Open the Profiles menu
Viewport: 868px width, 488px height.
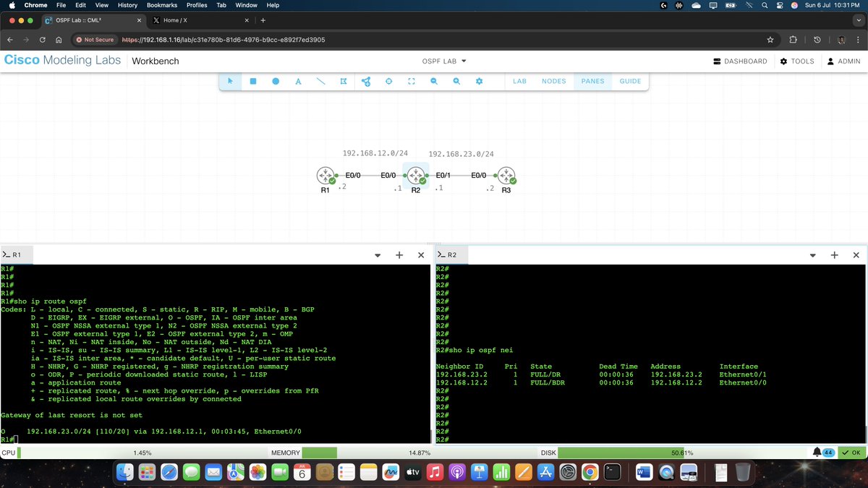pos(197,5)
